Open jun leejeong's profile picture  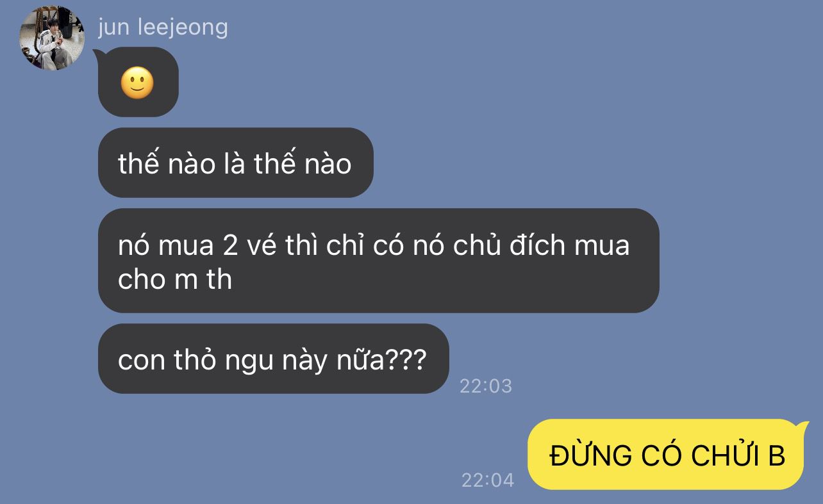(x=52, y=38)
